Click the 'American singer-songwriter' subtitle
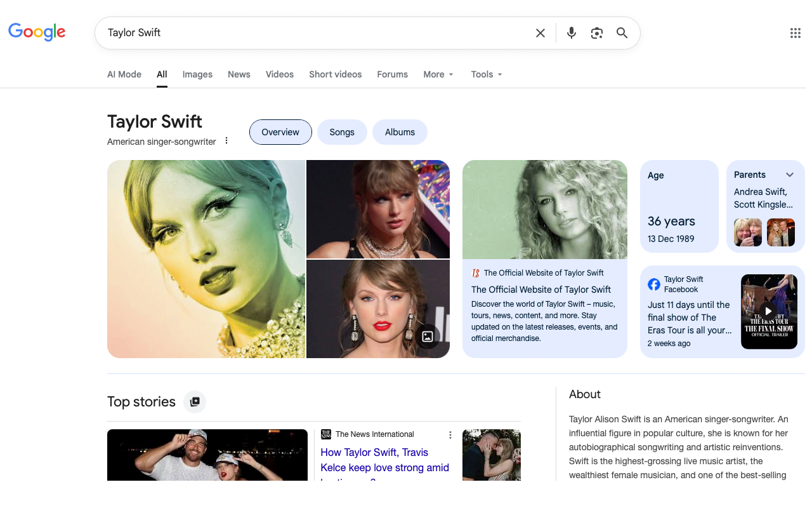 pyautogui.click(x=162, y=142)
